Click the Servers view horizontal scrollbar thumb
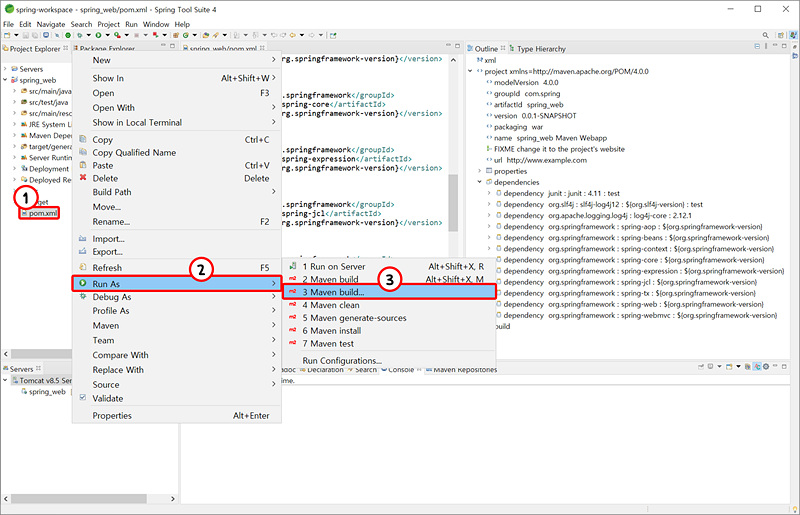 click(x=79, y=498)
